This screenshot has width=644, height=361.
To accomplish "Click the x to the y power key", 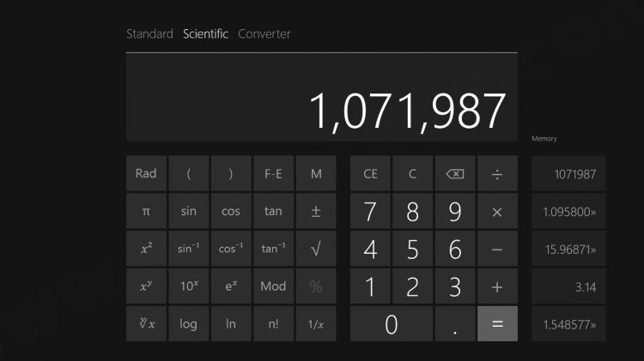I will pos(146,286).
